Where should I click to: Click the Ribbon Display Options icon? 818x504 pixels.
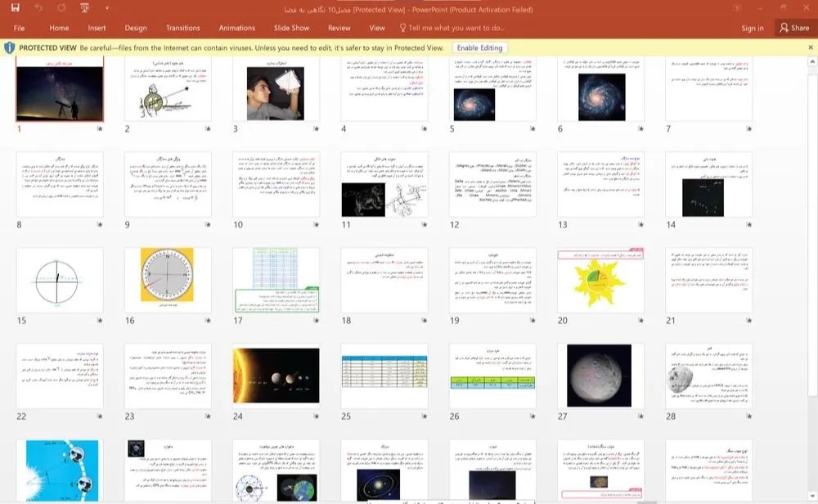[x=739, y=9]
